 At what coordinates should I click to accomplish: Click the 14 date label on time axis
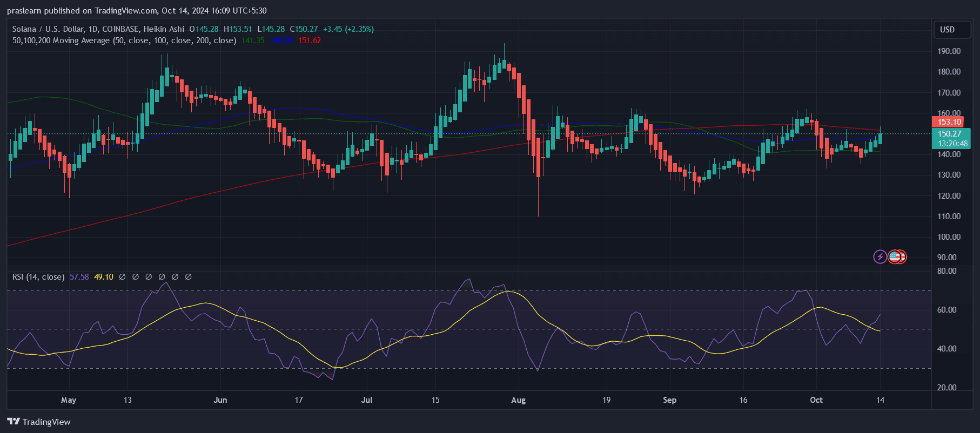[880, 400]
